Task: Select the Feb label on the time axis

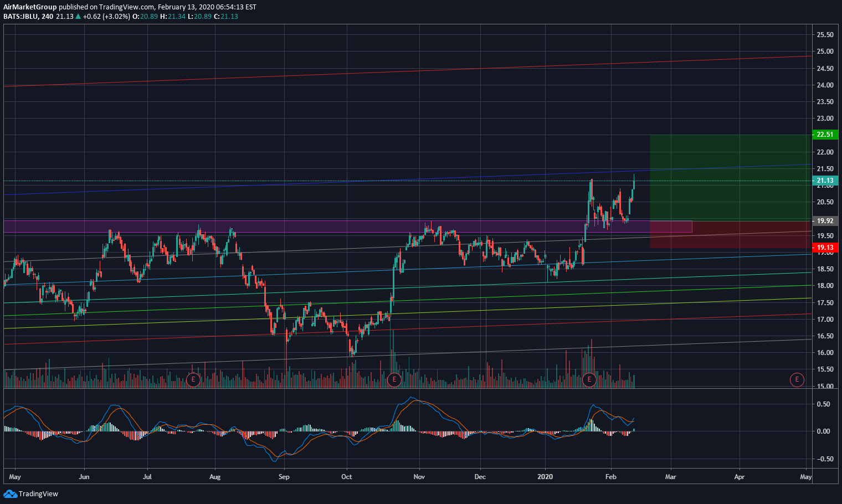Action: tap(610, 476)
